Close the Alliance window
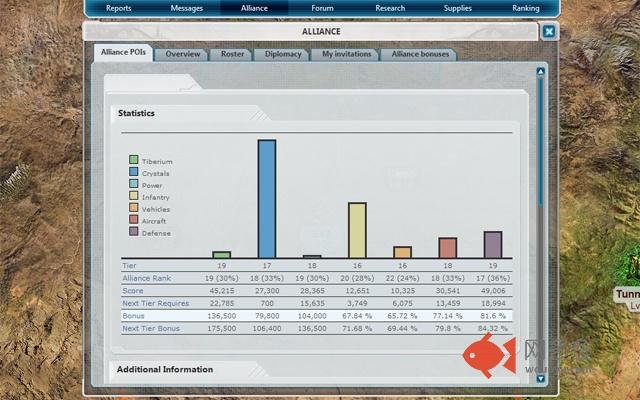 point(549,31)
